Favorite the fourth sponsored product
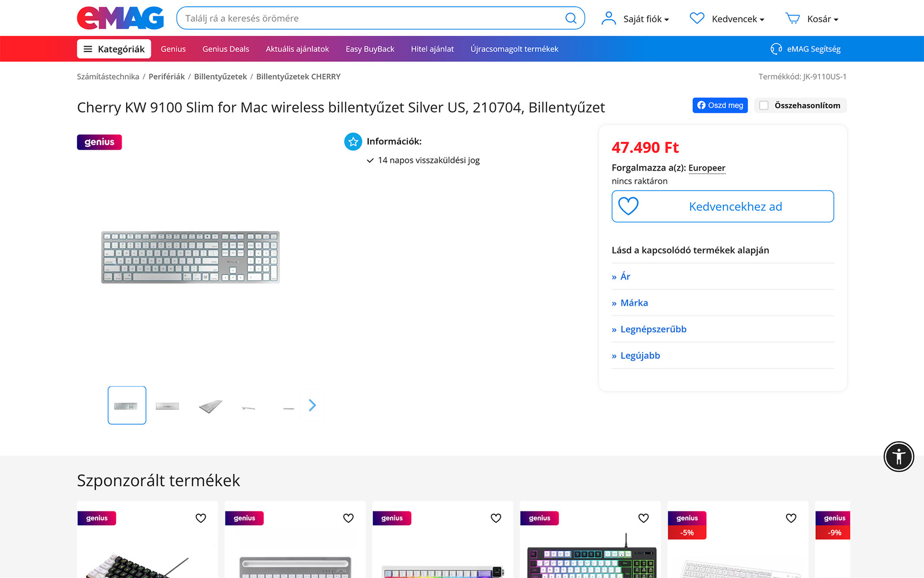 (644, 518)
